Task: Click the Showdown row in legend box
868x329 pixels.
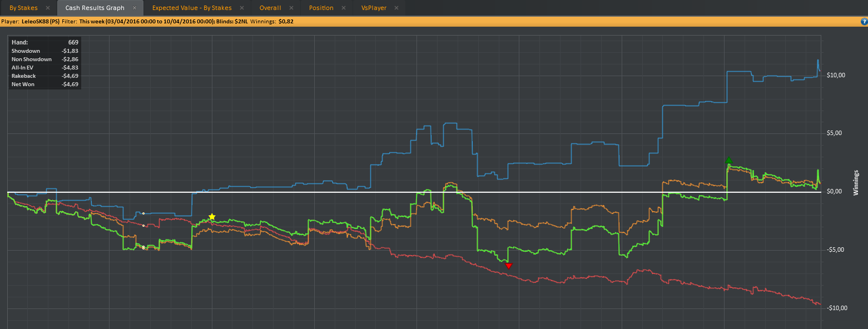Action: [x=45, y=51]
